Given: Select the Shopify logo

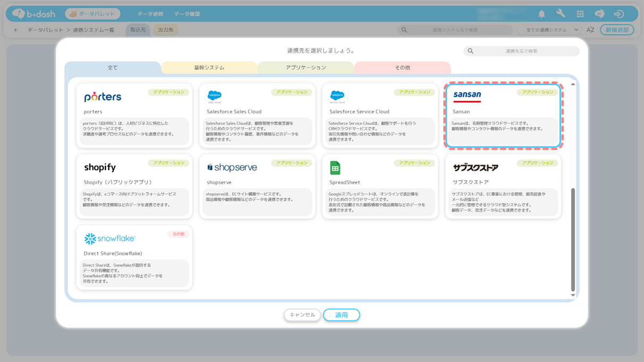Looking at the screenshot, I should [100, 167].
